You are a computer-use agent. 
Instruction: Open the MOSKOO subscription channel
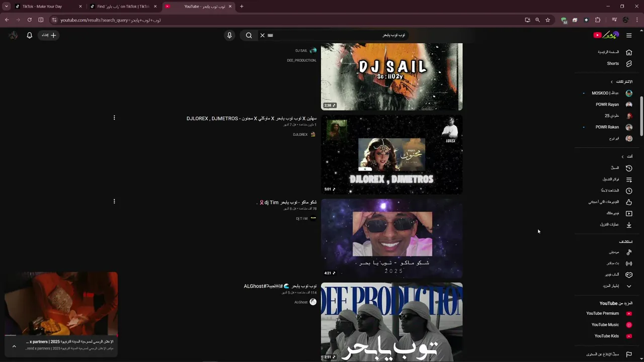coord(611,93)
